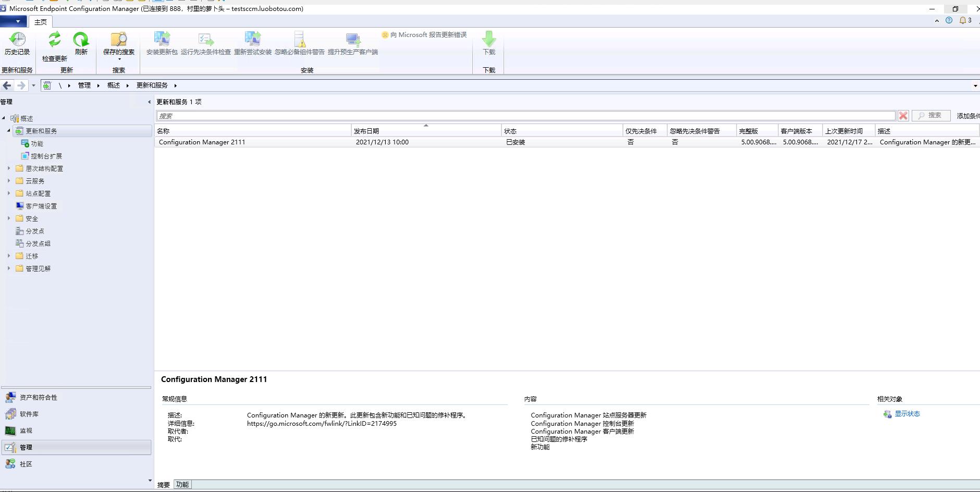Open 资产和符合性 workspace
Image resolution: width=980 pixels, height=492 pixels.
77,398
